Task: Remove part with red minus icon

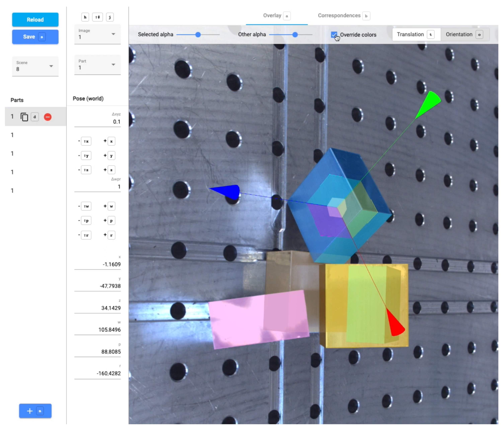Action: pyautogui.click(x=48, y=117)
